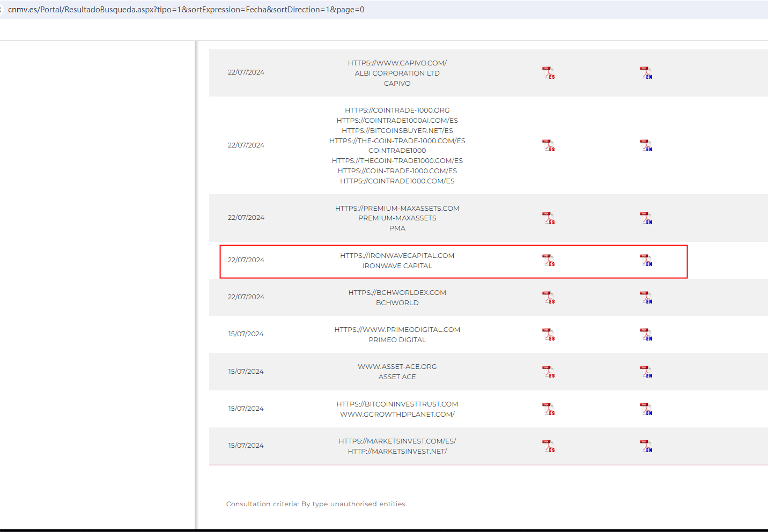Open English PDF for Premium-Maxassets warning
This screenshot has width=768, height=532.
(646, 218)
